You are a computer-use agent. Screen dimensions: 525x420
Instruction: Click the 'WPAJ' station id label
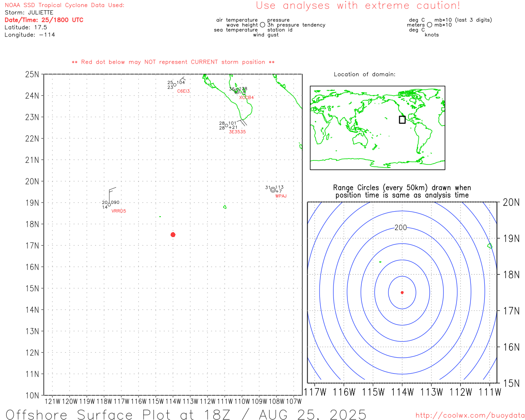281,196
